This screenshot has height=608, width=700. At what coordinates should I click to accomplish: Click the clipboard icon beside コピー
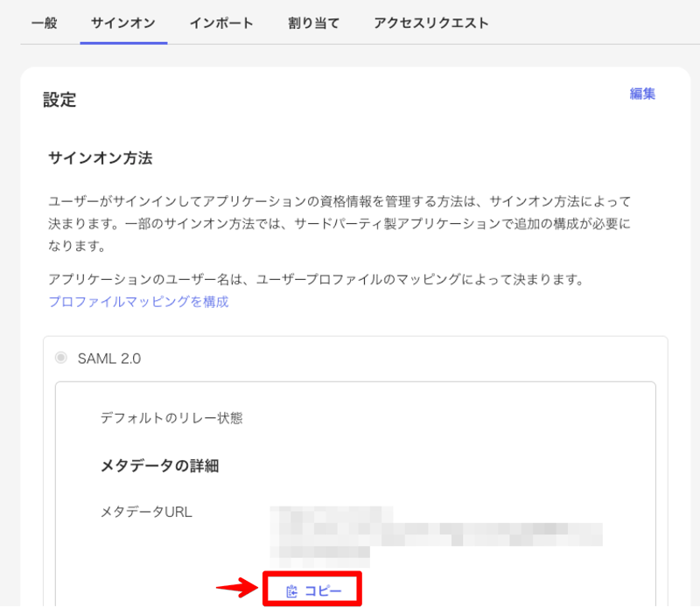tap(292, 591)
